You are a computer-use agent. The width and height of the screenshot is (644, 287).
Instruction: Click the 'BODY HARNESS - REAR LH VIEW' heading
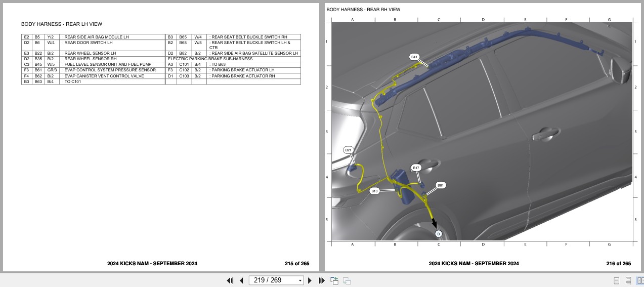point(62,24)
